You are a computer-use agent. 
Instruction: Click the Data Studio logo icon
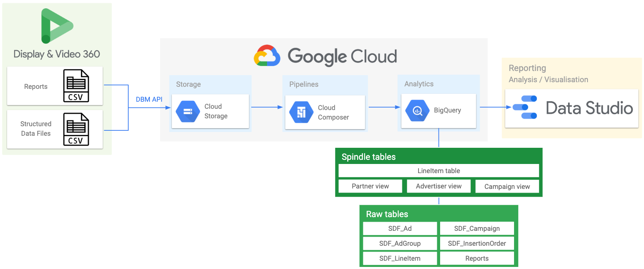pos(525,107)
